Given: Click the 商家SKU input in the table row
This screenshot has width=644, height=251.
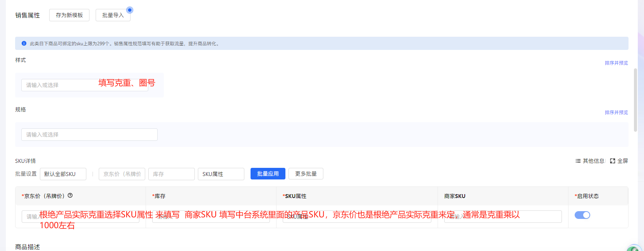Looking at the screenshot, I should [x=503, y=217].
